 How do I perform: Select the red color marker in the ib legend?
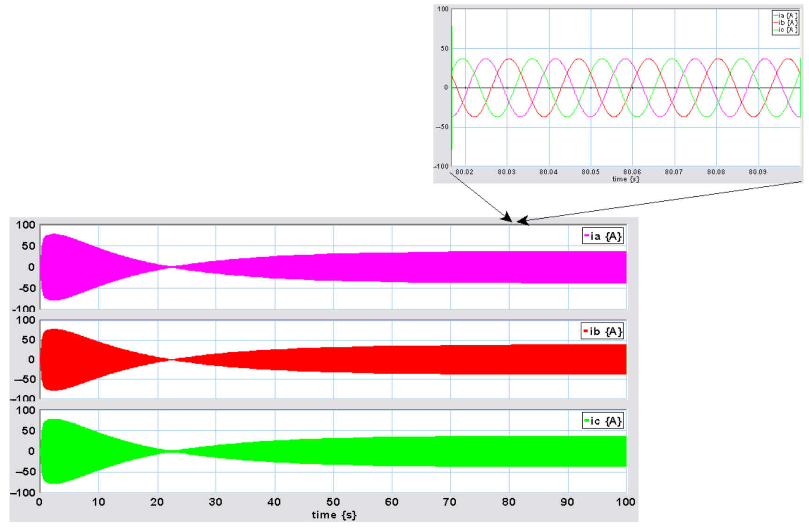click(586, 331)
